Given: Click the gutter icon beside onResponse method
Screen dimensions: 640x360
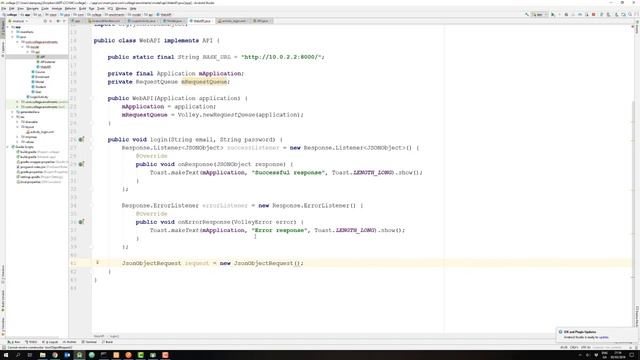Looking at the screenshot, I should 81,164.
